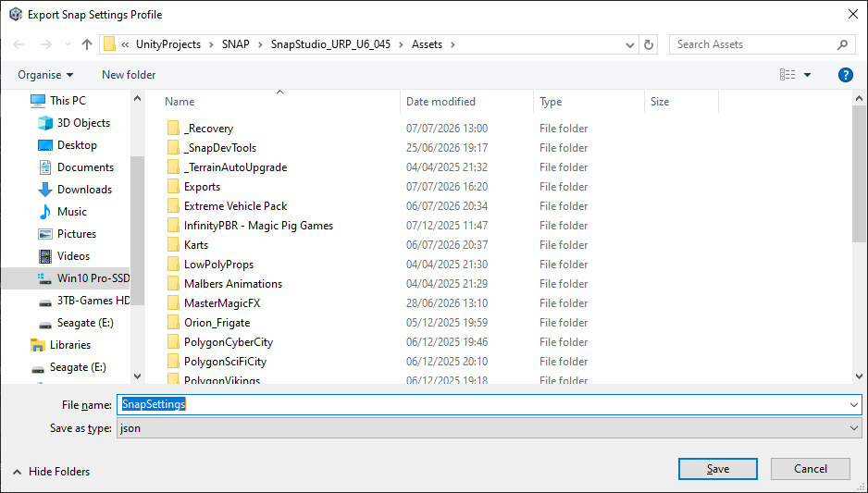The width and height of the screenshot is (868, 493).
Task: Expand the hidden path chevrons
Action: (x=125, y=44)
